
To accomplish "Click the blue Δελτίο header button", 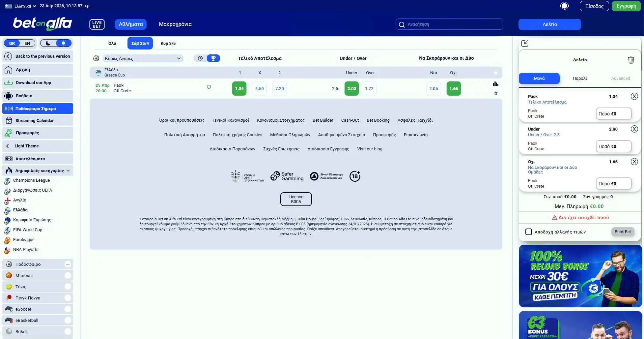I will point(550,24).
